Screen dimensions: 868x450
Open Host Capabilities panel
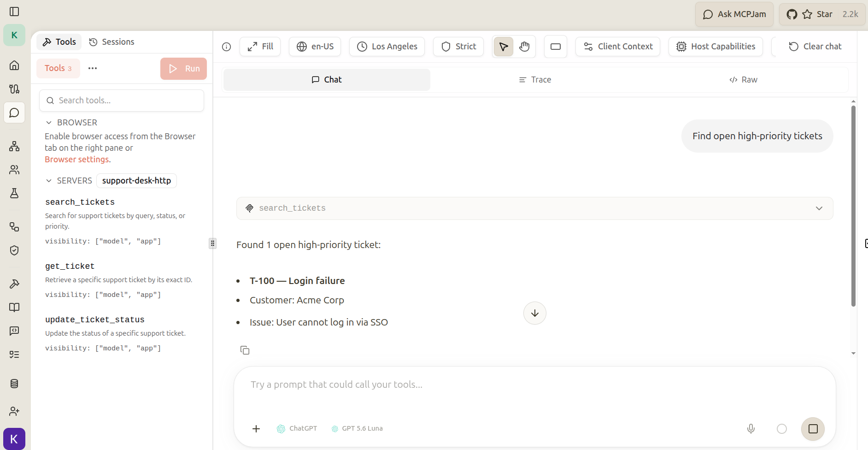[716, 47]
